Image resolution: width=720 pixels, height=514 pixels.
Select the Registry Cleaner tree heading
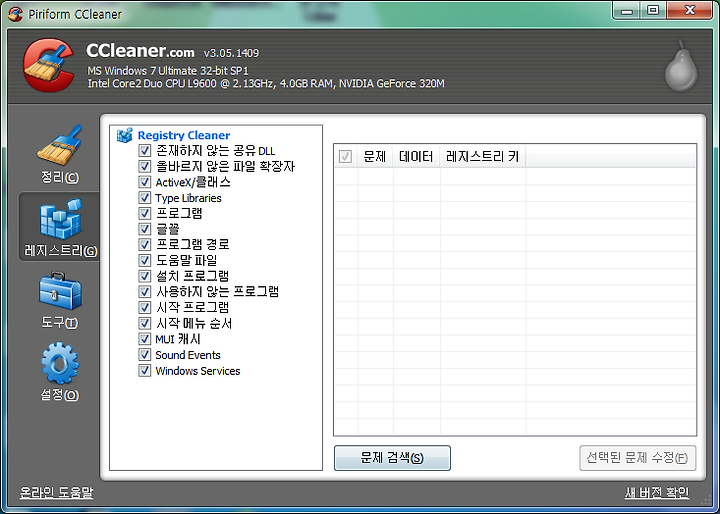tap(184, 135)
